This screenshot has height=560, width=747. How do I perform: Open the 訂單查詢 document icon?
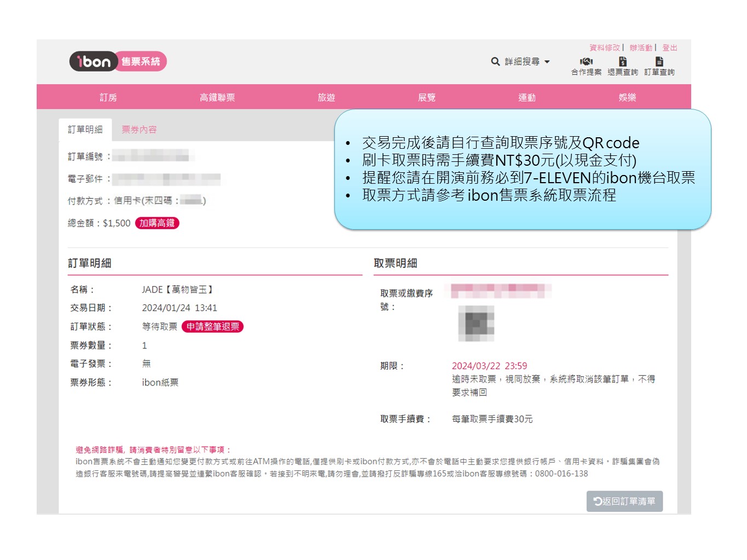coord(659,62)
